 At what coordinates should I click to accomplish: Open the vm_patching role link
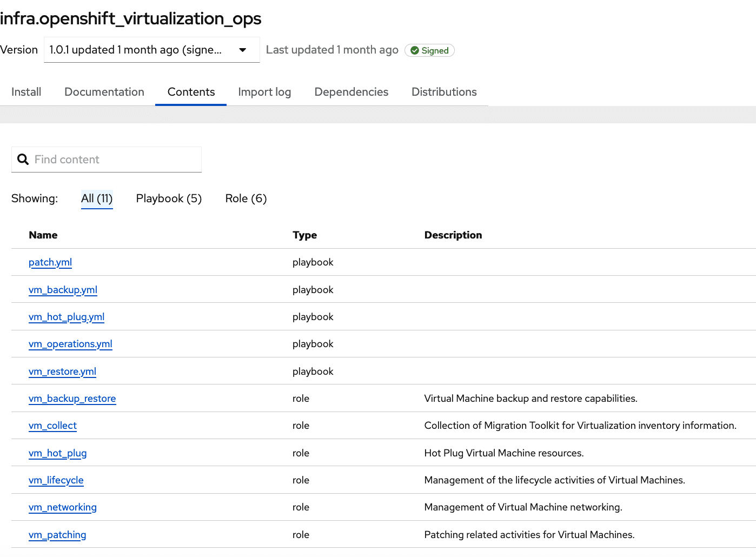click(57, 535)
